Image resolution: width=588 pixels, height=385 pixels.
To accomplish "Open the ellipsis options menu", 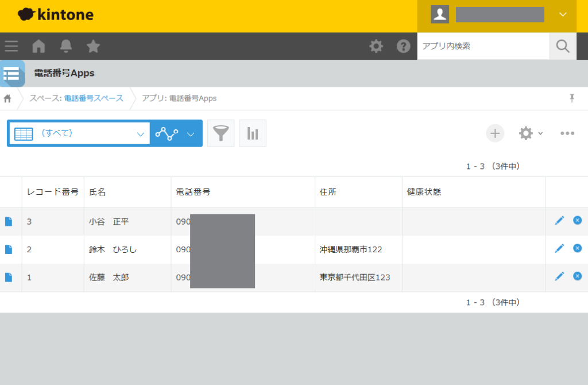I will tap(567, 133).
